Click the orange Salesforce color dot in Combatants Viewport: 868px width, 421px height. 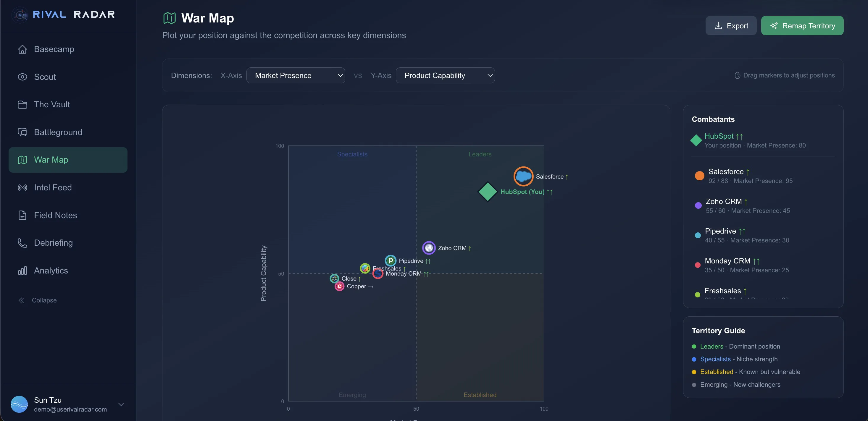pyautogui.click(x=699, y=176)
